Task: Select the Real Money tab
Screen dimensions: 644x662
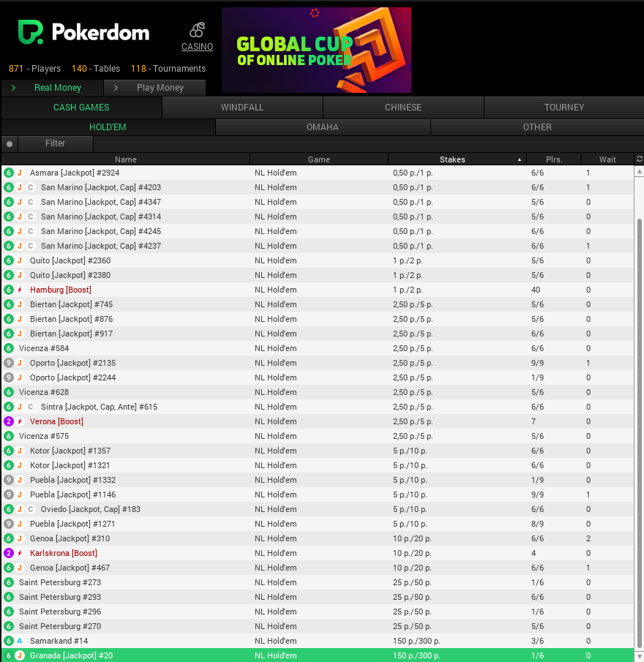Action: [59, 86]
